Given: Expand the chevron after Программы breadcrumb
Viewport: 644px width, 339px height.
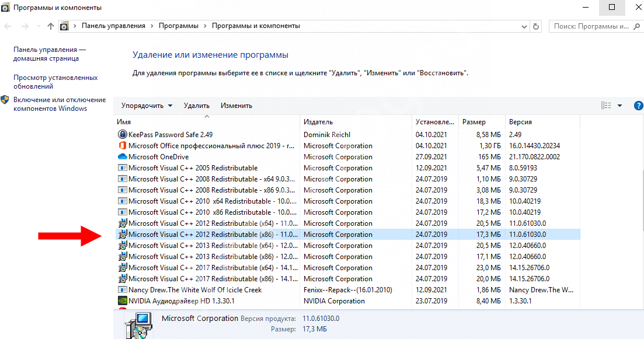Looking at the screenshot, I should click(205, 26).
